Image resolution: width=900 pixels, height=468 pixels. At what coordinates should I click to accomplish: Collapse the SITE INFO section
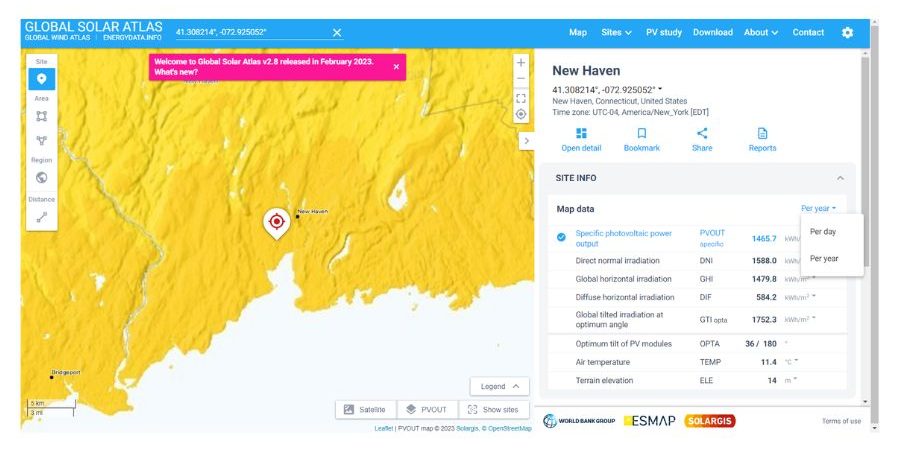[x=839, y=178]
